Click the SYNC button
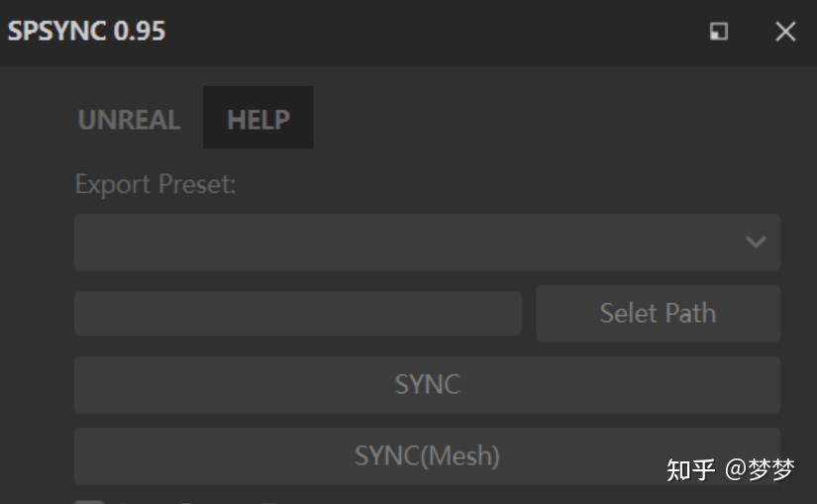 427,384
